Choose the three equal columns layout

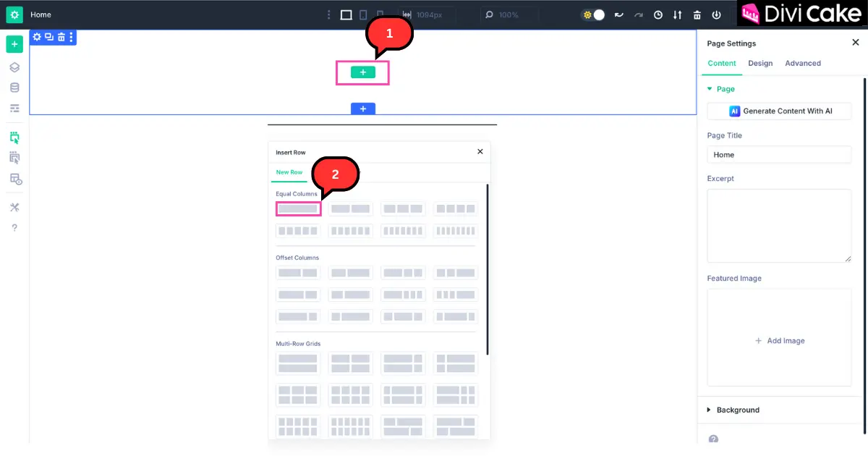[x=403, y=208]
